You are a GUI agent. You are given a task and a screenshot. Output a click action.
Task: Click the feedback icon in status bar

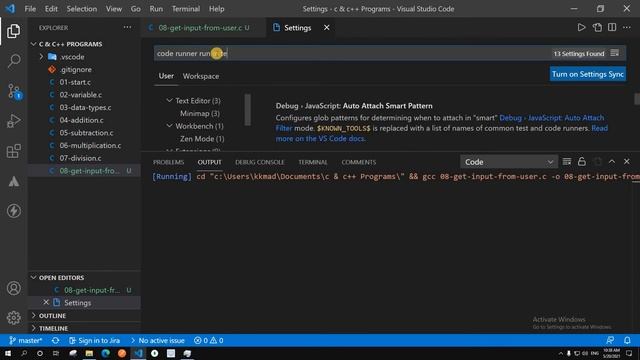[610, 340]
